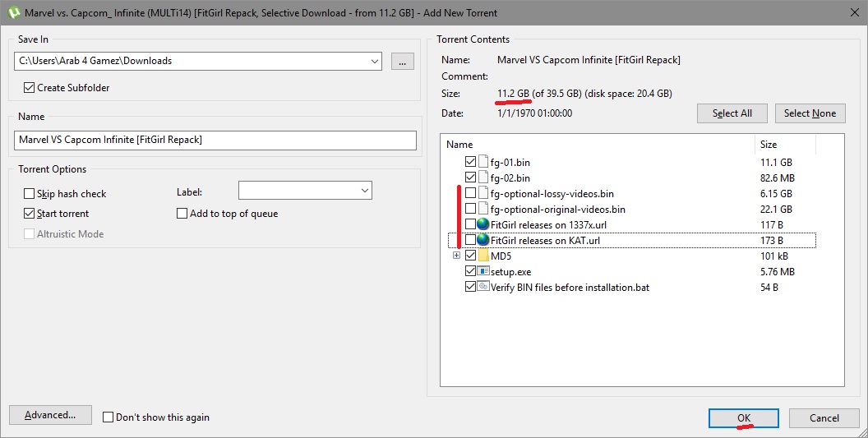The height and width of the screenshot is (438, 868).
Task: Click the torrent Name input field
Action: click(215, 140)
